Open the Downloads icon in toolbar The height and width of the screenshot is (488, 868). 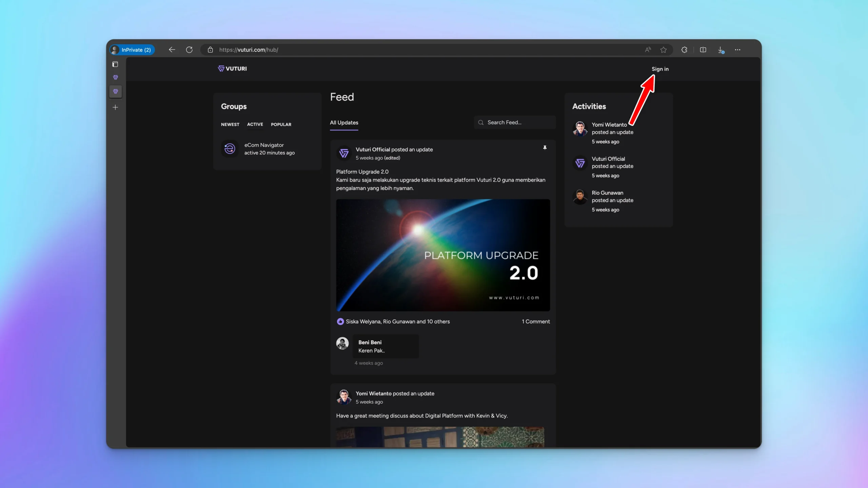721,50
